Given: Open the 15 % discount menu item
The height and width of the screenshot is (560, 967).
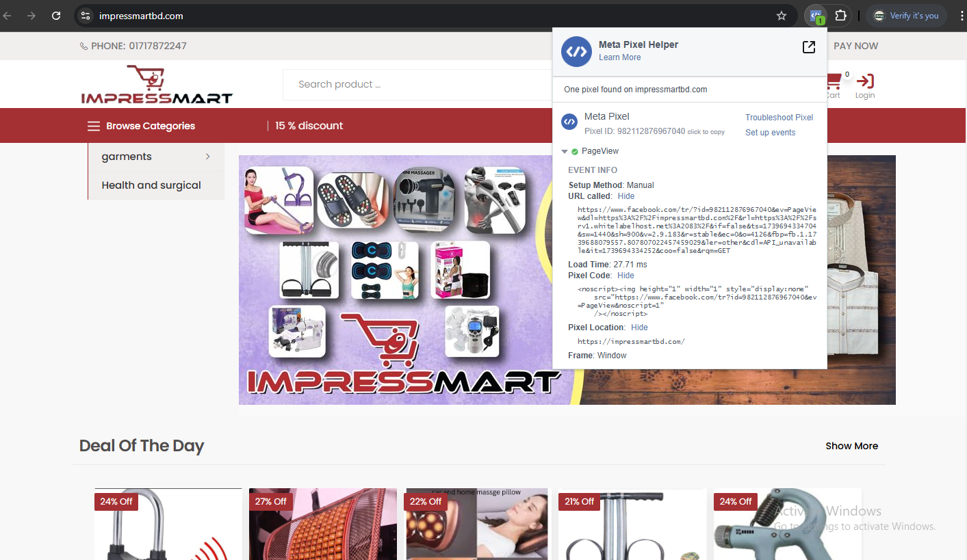Looking at the screenshot, I should 309,126.
